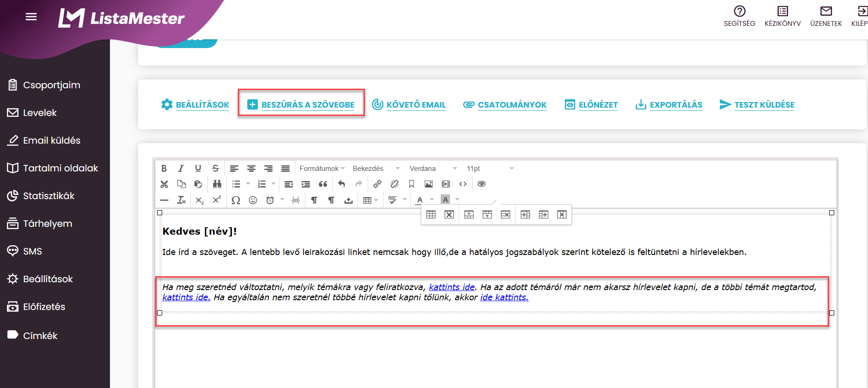Viewport: 868px width, 388px height.
Task: Toggle bold formatting
Action: [x=164, y=169]
